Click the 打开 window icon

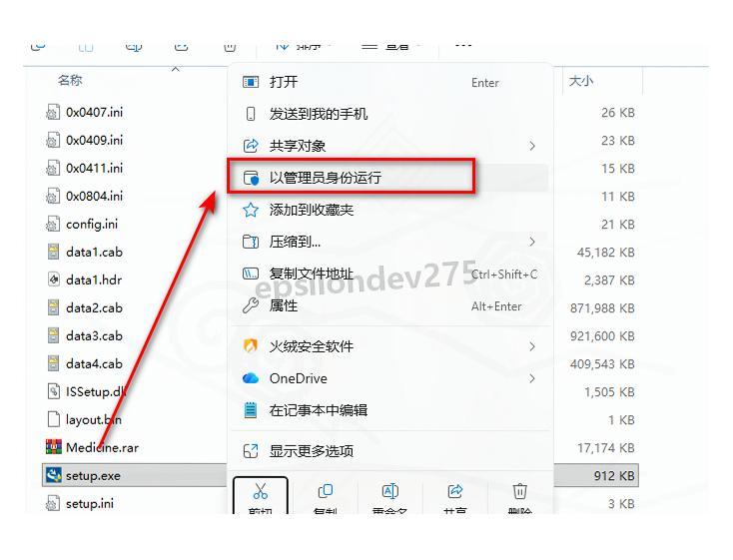tap(251, 82)
